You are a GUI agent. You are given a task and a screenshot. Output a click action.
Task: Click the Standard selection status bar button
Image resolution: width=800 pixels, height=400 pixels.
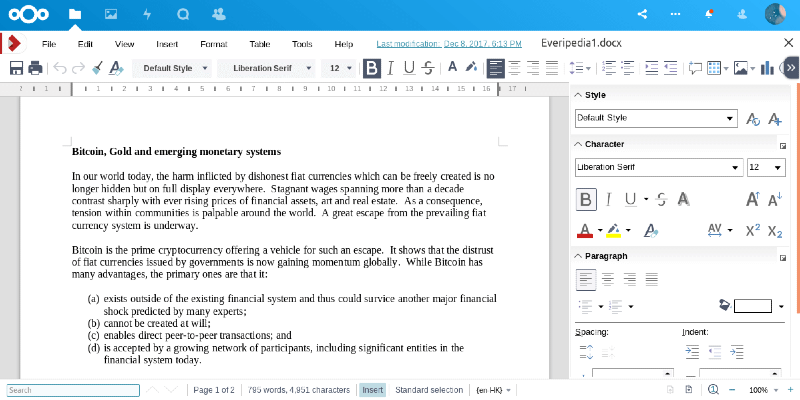coord(428,390)
